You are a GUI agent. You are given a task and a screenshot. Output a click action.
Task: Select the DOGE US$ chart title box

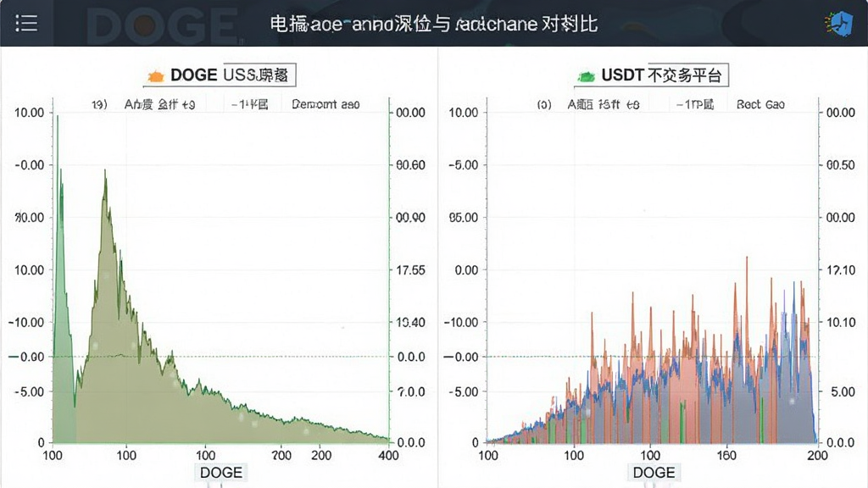pos(220,75)
